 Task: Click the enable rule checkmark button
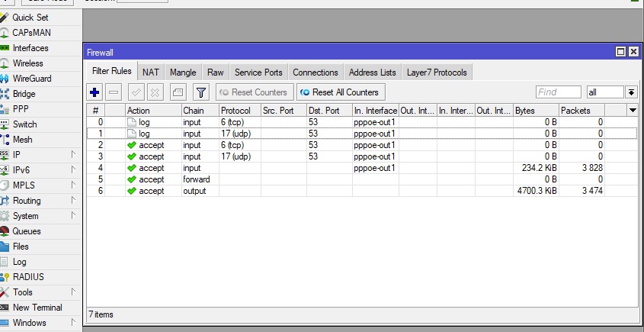[x=136, y=92]
